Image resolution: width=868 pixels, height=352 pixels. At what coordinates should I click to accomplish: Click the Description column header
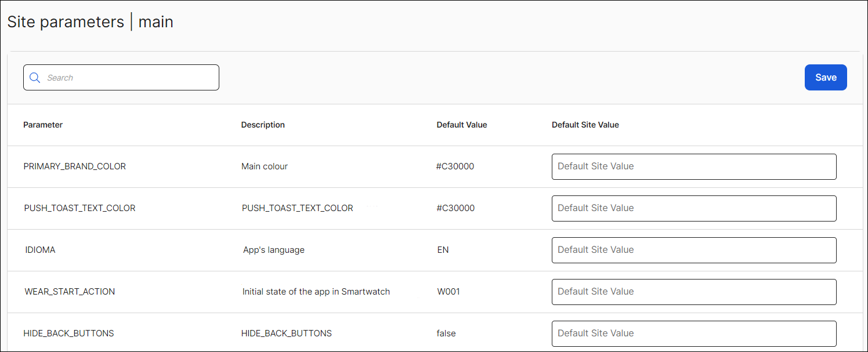[263, 125]
